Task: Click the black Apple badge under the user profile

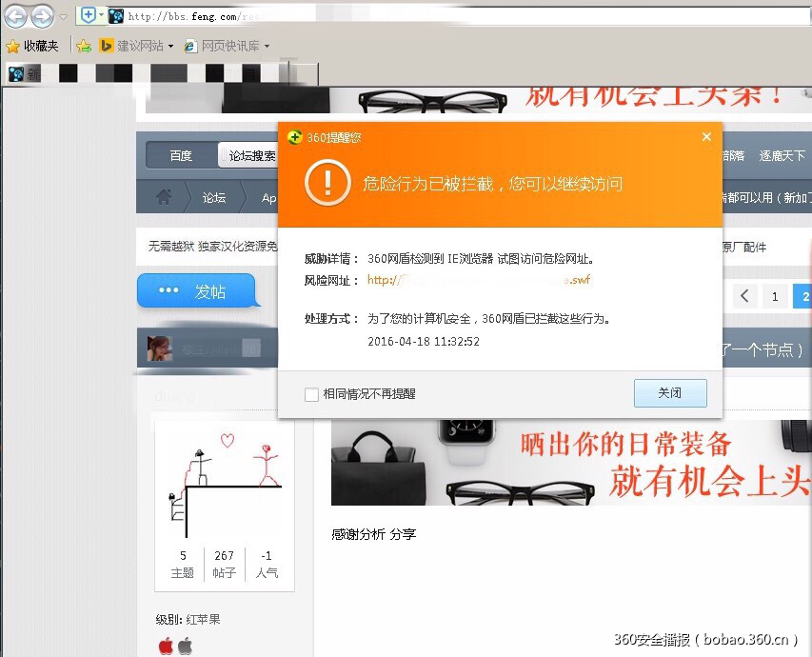Action: pos(184,645)
